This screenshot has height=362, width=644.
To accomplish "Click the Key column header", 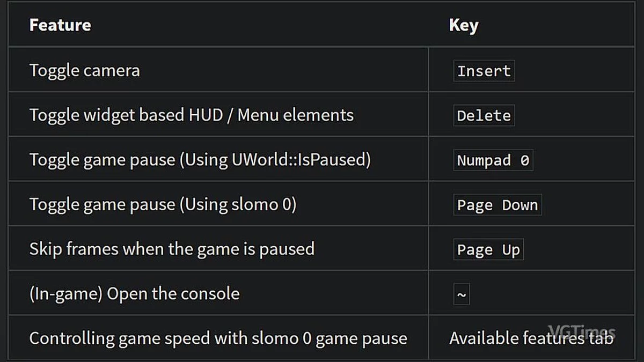I will tap(463, 25).
